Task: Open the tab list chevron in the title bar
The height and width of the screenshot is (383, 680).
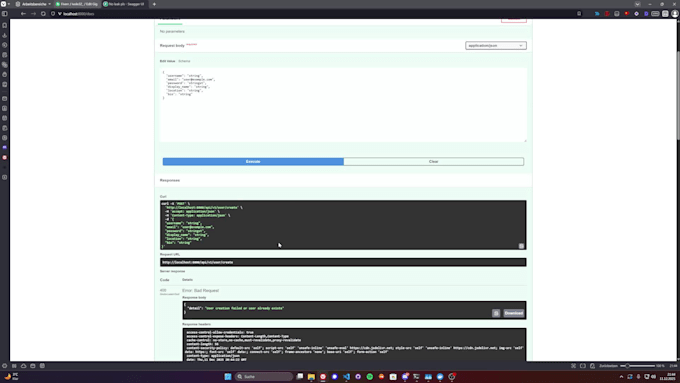Action: (x=637, y=4)
